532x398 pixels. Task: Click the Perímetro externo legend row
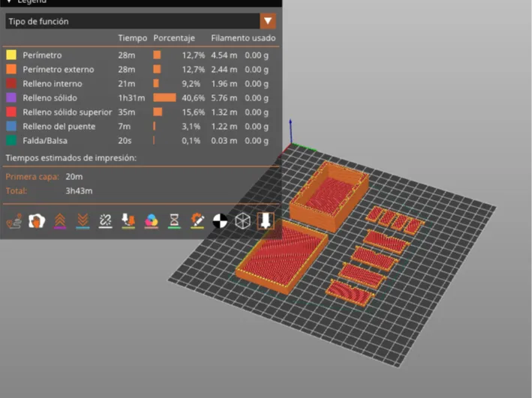pos(142,70)
